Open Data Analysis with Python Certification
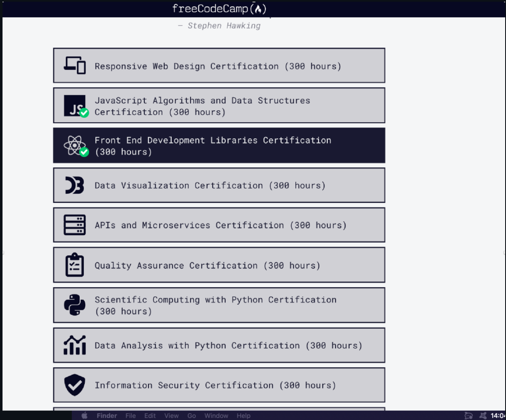506x420 pixels. click(219, 345)
